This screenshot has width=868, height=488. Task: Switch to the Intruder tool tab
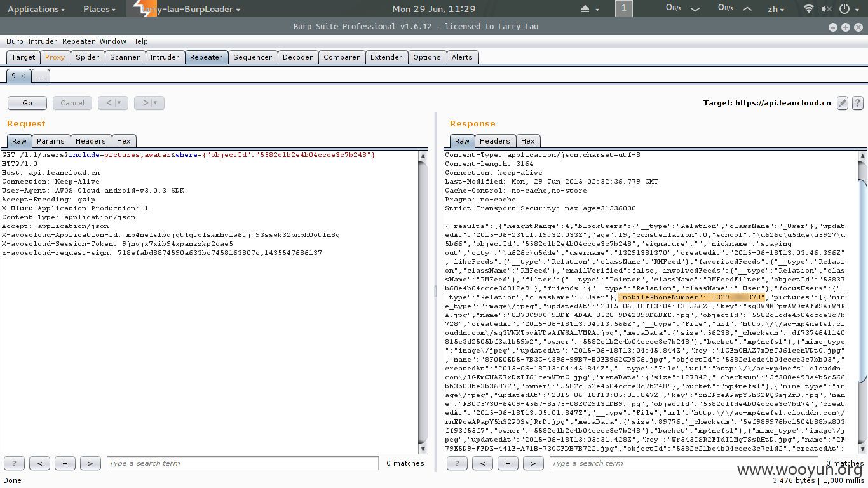pyautogui.click(x=165, y=57)
